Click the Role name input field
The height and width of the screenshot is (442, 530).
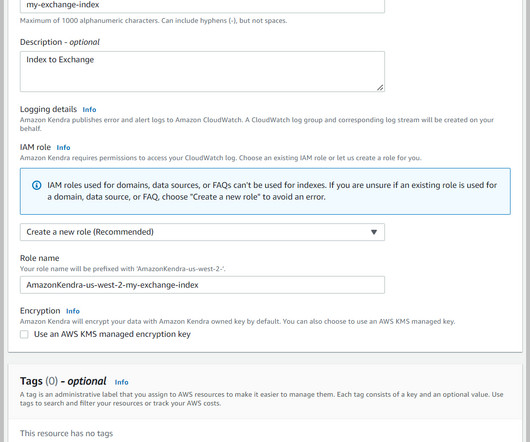tap(202, 285)
